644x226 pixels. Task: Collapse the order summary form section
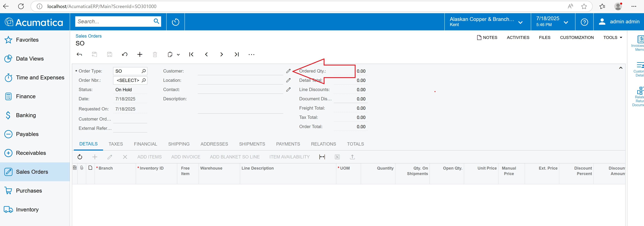coord(620,68)
